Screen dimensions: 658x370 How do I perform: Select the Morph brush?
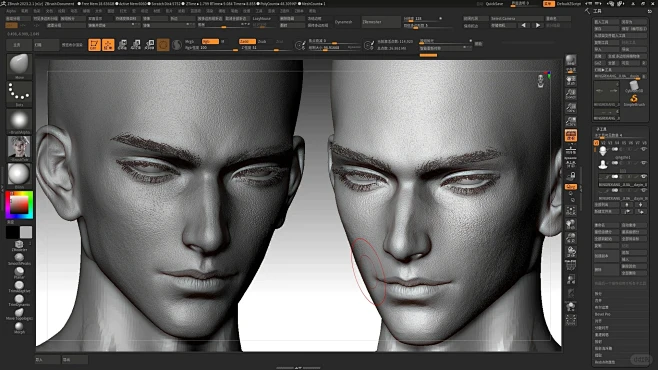(19, 328)
